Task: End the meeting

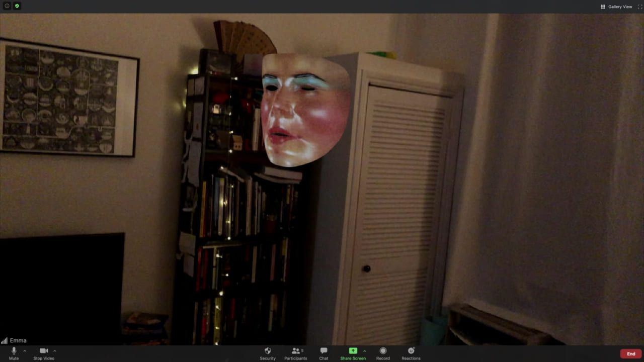Action: tap(631, 353)
